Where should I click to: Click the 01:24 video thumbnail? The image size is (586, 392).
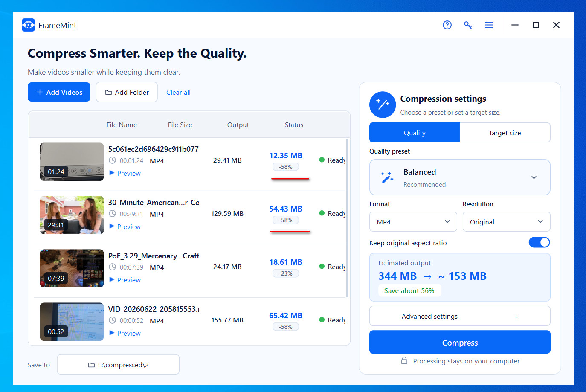pyautogui.click(x=72, y=162)
